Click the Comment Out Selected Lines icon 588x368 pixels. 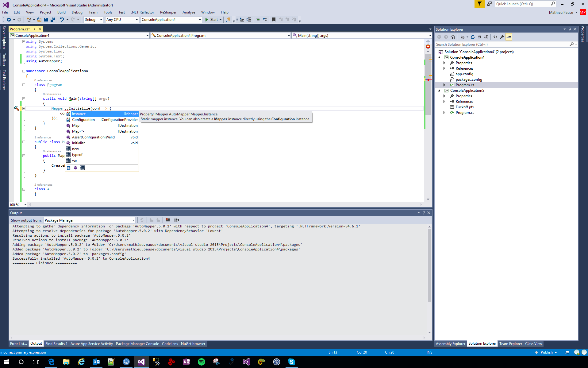(x=258, y=20)
